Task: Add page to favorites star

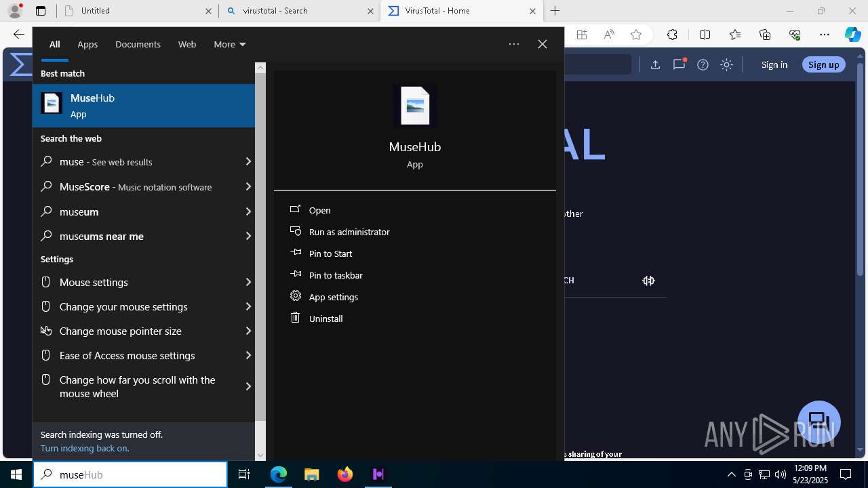Action: (635, 35)
